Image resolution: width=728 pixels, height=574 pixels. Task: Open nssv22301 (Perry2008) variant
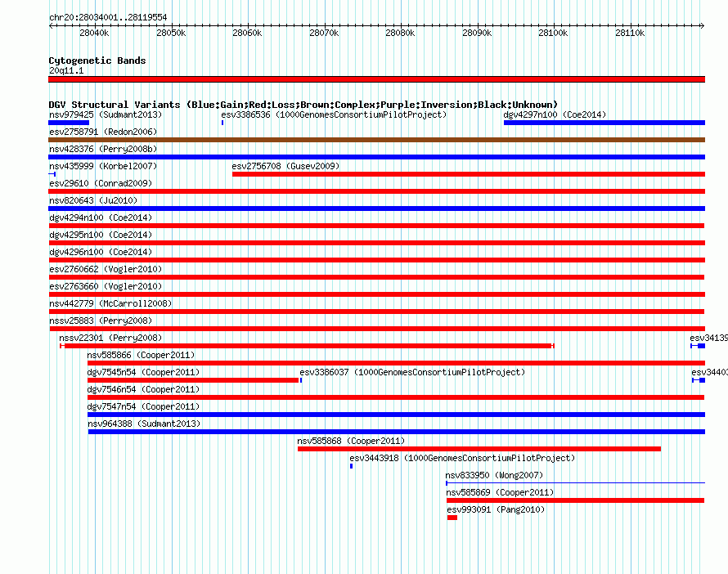point(110,338)
